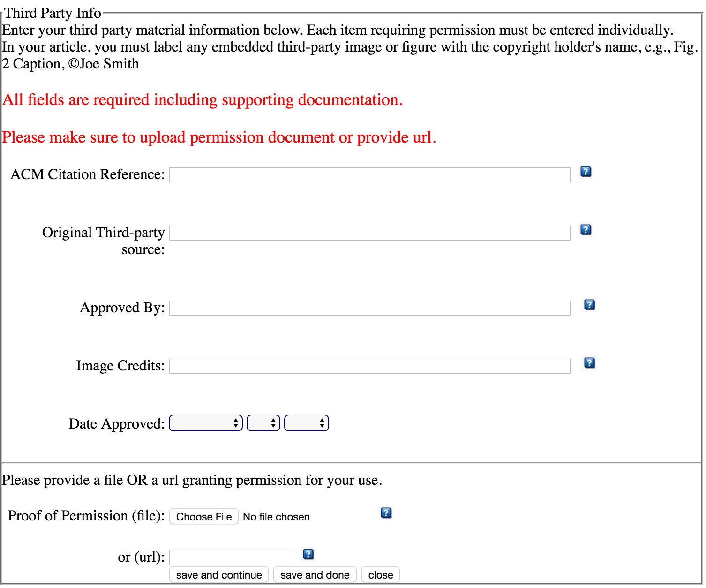Click help icon beside the url field

click(x=308, y=555)
